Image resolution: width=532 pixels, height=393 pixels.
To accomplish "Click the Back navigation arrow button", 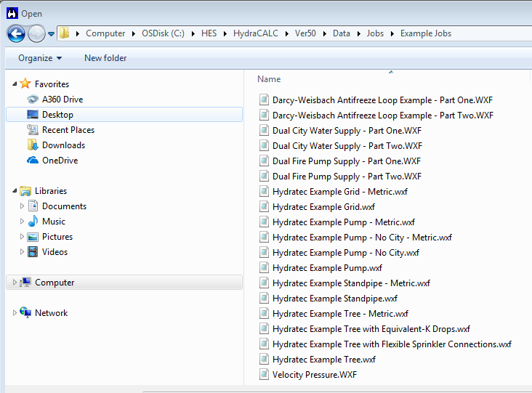I will click(x=16, y=33).
